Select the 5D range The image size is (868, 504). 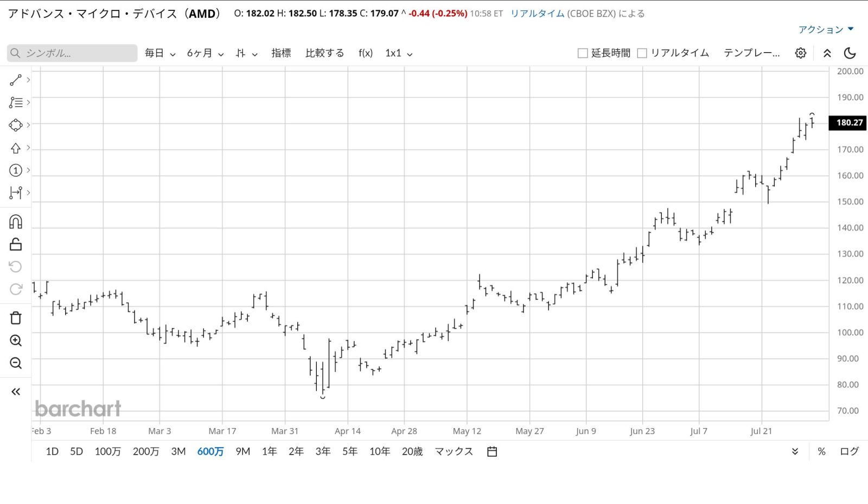(x=76, y=451)
